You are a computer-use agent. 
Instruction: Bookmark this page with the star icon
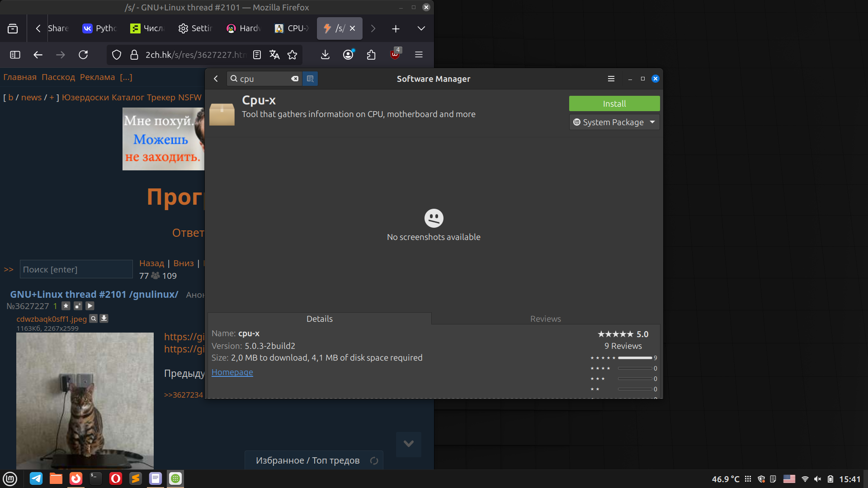[x=292, y=55]
